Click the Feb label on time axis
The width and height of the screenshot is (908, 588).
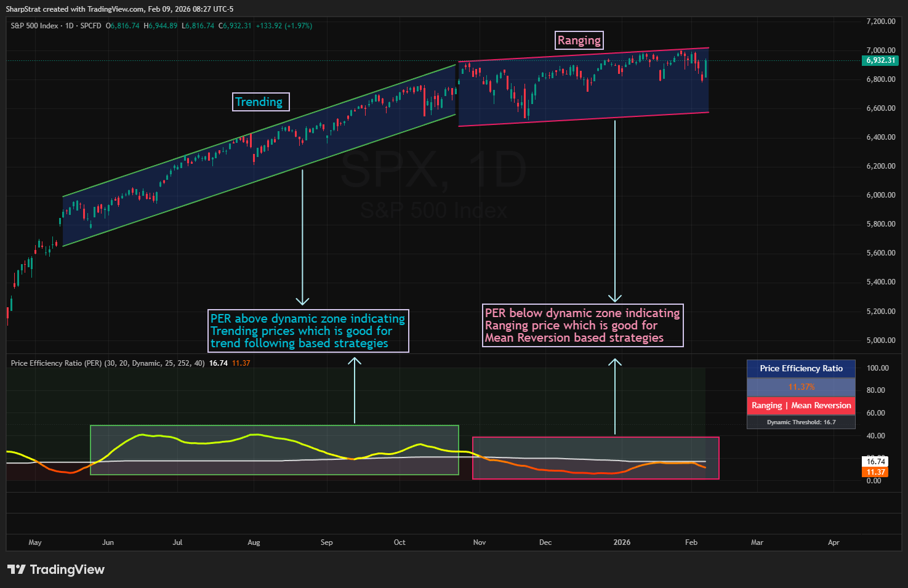tap(691, 542)
